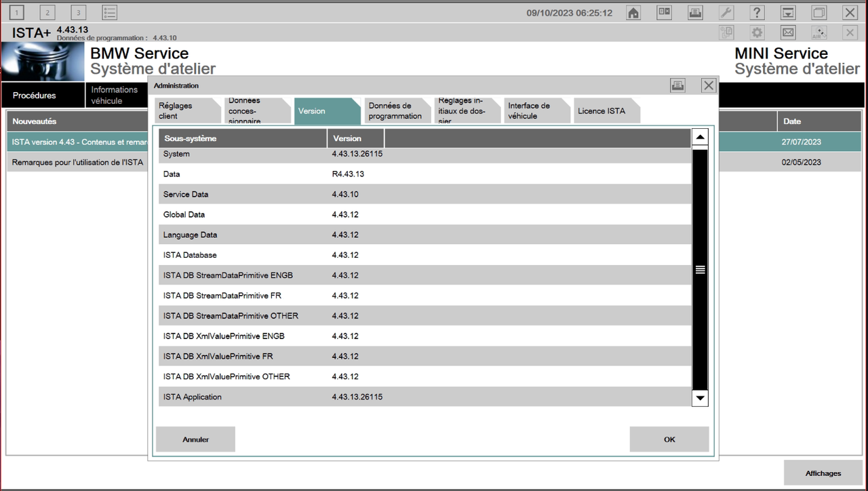This screenshot has width=868, height=491.
Task: Close the Administration dialog with X
Action: tap(709, 85)
